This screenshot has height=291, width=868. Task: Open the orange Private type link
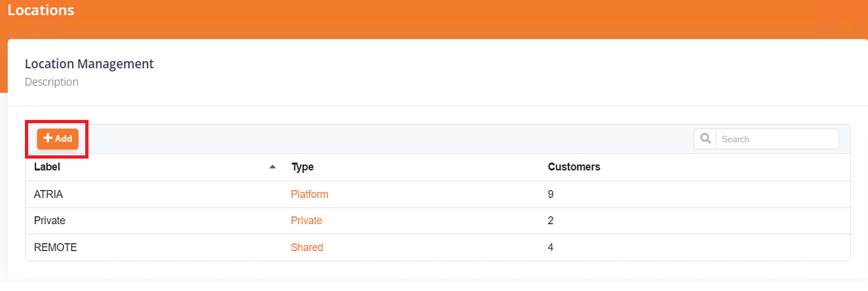pyautogui.click(x=306, y=221)
